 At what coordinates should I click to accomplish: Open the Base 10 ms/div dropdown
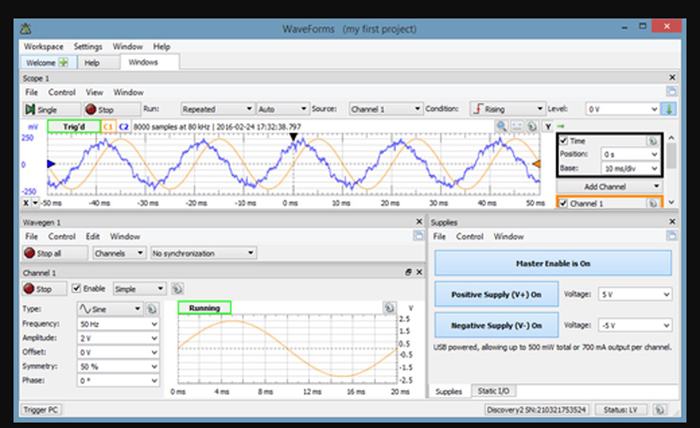(x=630, y=168)
